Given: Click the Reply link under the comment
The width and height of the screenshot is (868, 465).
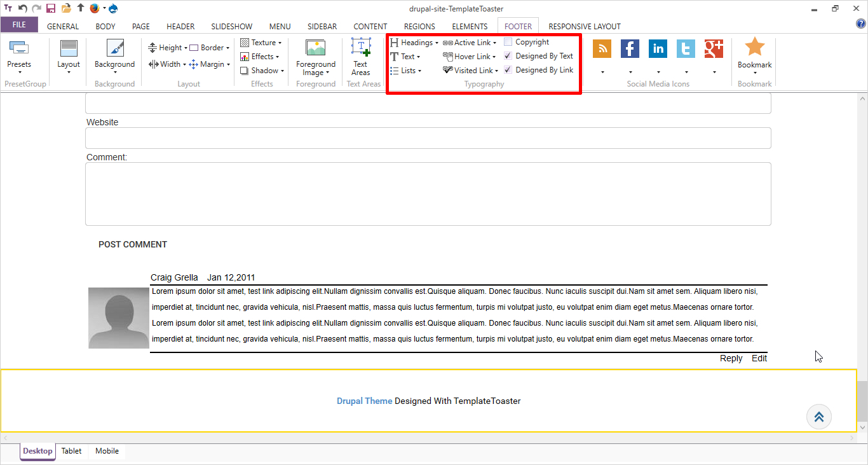Looking at the screenshot, I should [x=731, y=358].
